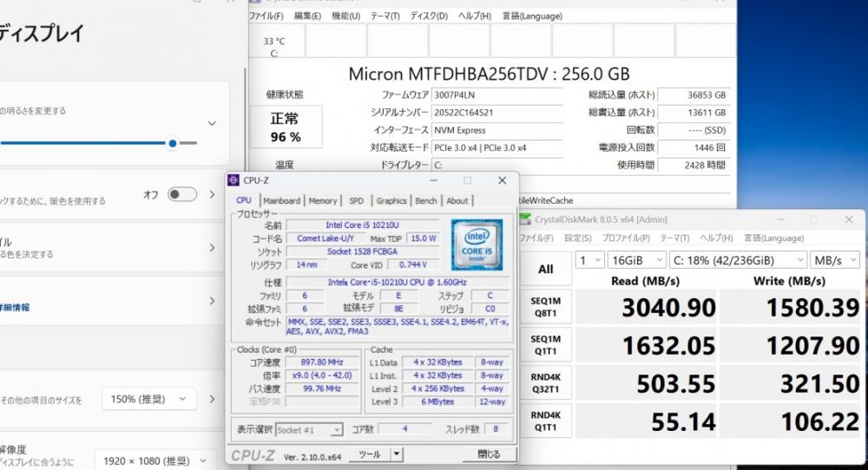Open the About tab in CPU-Z

[x=457, y=200]
